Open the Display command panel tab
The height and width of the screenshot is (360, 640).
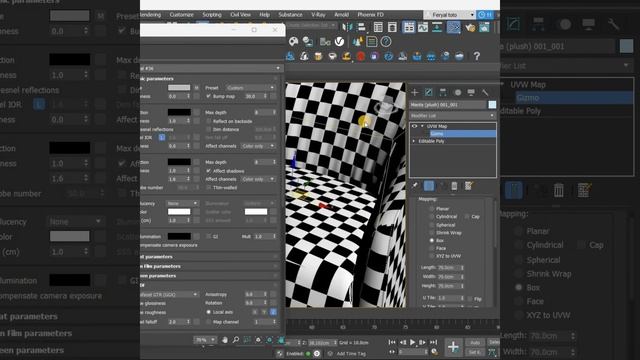471,93
